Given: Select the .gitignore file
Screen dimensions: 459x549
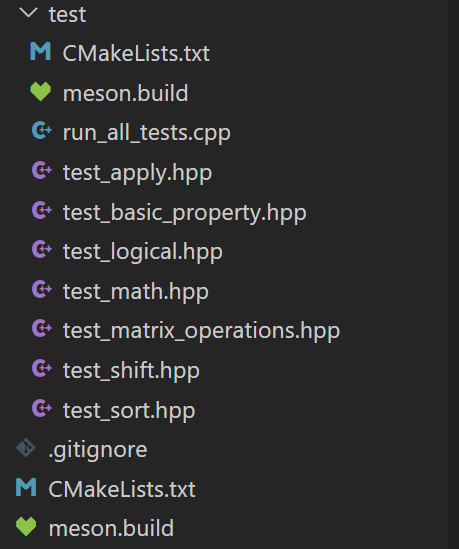Looking at the screenshot, I should pyautogui.click(x=98, y=450).
